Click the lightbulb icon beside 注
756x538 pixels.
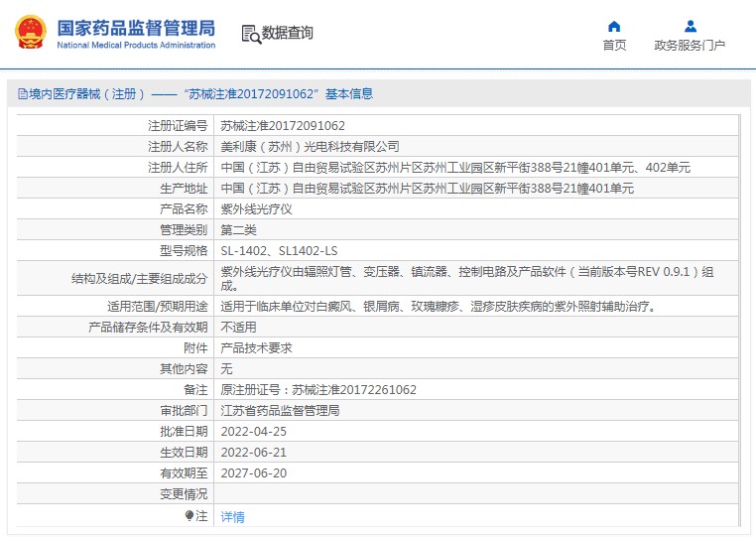[189, 516]
